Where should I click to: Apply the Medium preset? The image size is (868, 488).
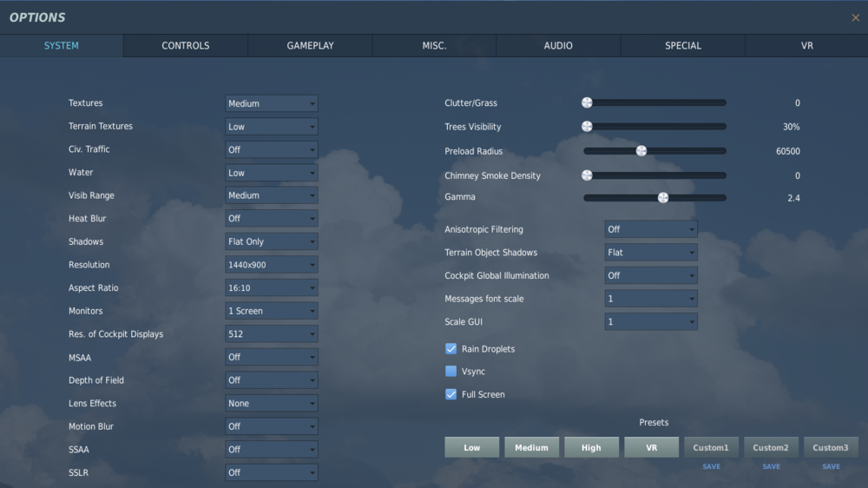pyautogui.click(x=531, y=447)
